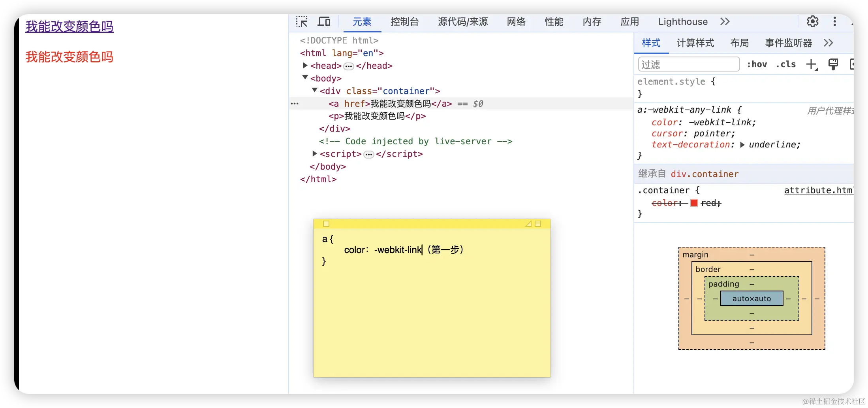Toggle the rendering emulations paintbrush icon
Image resolution: width=868 pixels, height=408 pixels.
(833, 64)
